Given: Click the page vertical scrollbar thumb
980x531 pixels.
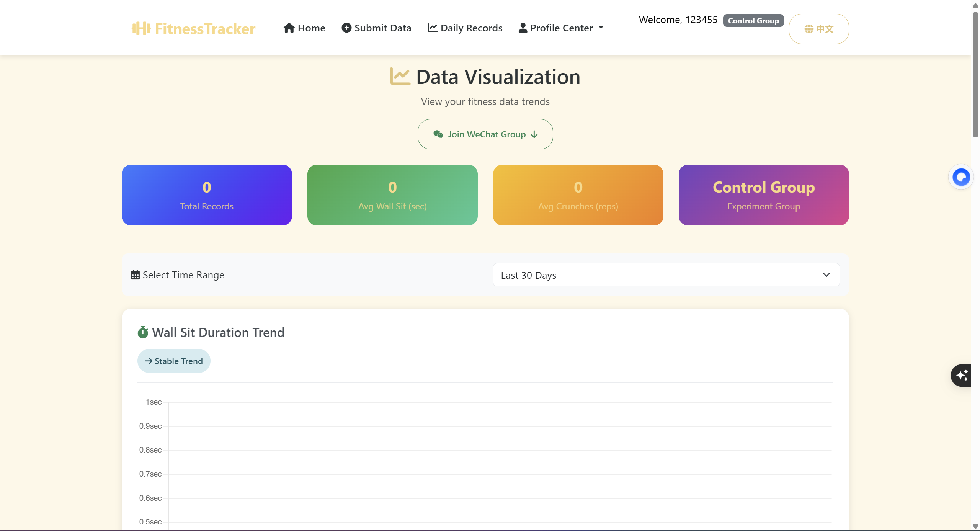Looking at the screenshot, I should [975, 75].
